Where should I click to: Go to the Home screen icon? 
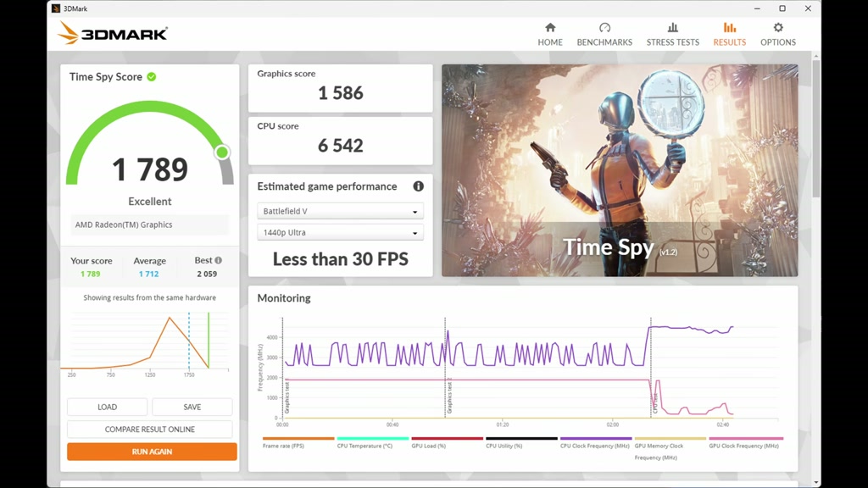(x=549, y=28)
